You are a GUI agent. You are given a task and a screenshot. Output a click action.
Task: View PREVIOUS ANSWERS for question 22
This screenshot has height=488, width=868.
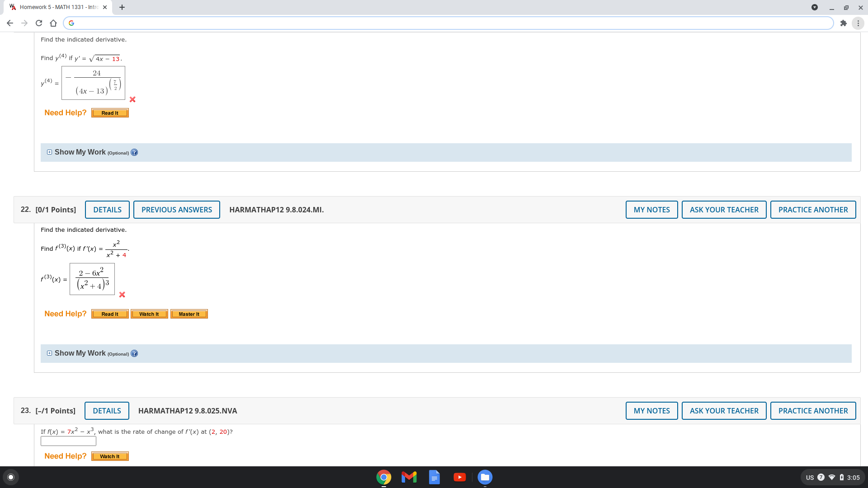coord(176,209)
